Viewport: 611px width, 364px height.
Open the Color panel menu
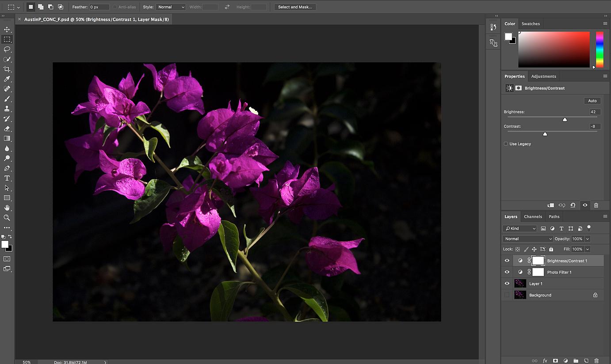point(605,23)
